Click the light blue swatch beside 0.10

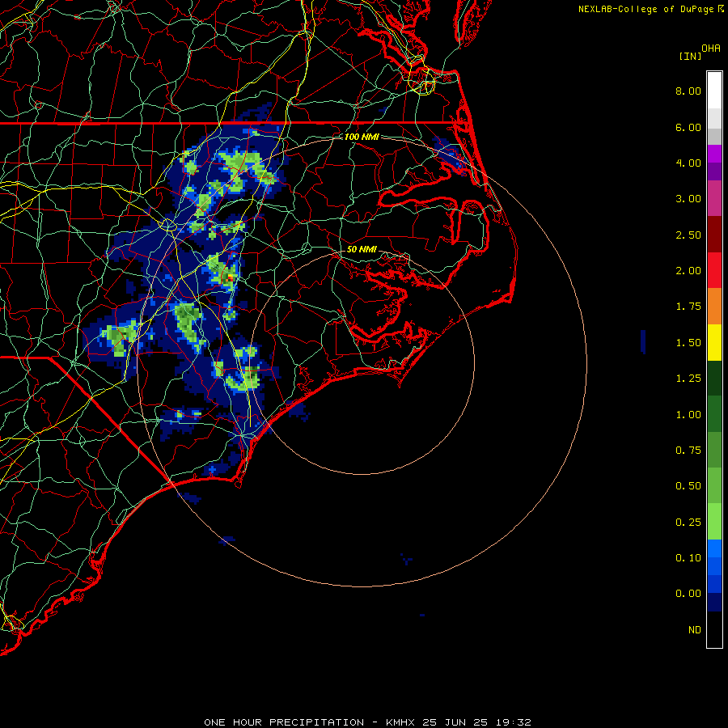click(714, 548)
